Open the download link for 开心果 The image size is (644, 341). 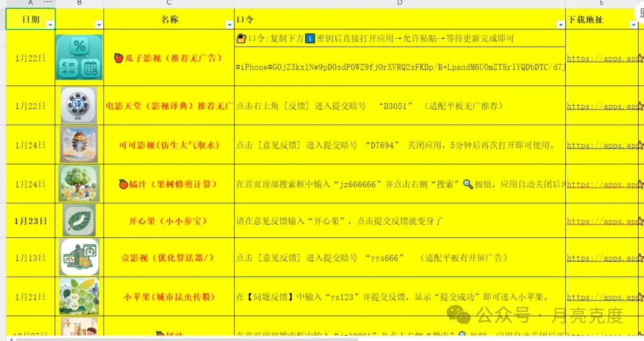[602, 221]
